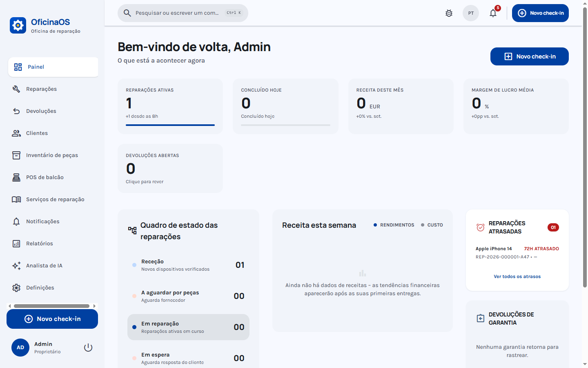This screenshot has width=588, height=368.
Task: Click the power logout icon beside Admin
Action: point(88,348)
